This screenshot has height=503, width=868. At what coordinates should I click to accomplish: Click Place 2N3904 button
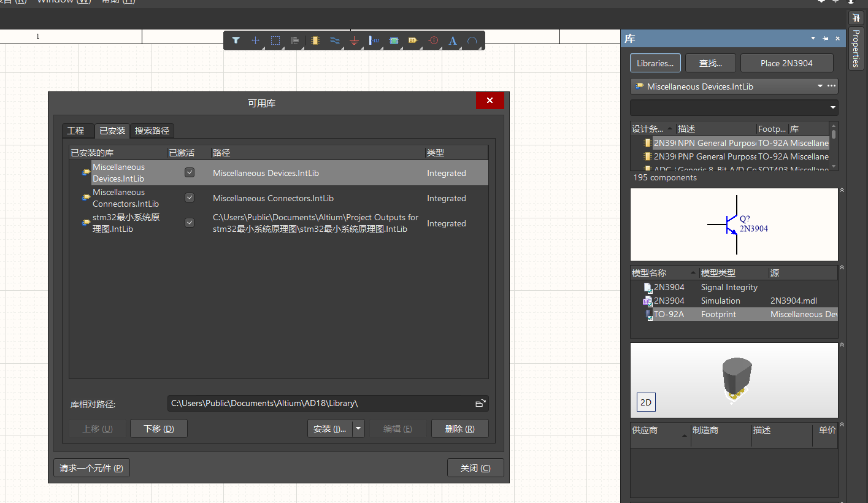[x=787, y=63]
